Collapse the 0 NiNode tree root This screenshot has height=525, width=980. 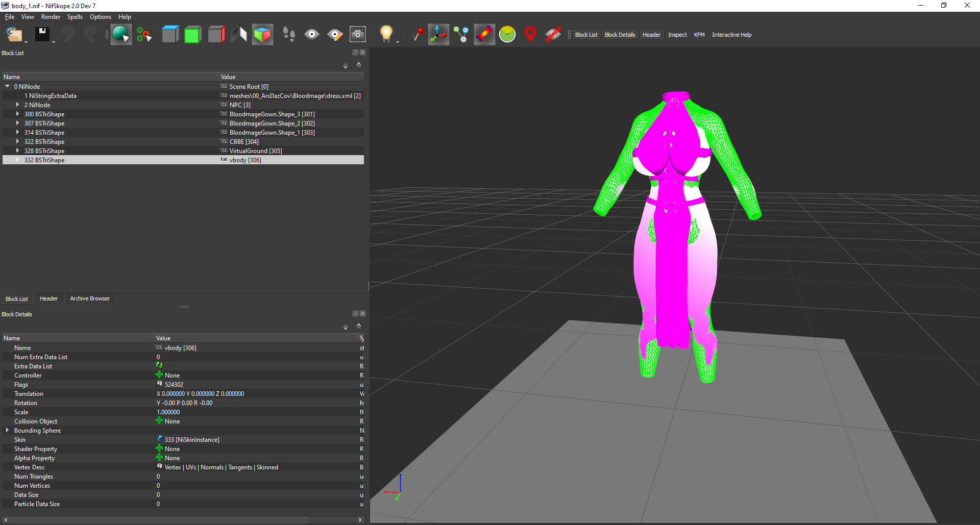[x=8, y=86]
